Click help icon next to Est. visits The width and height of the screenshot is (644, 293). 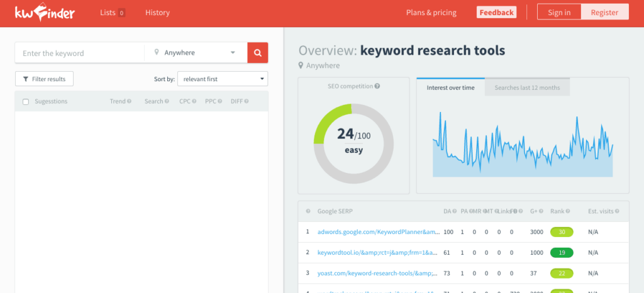point(617,211)
